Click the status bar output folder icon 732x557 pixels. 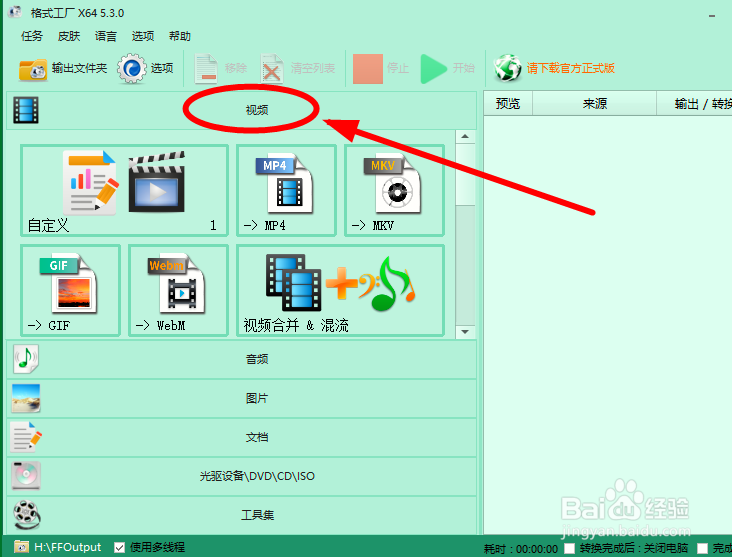21,547
